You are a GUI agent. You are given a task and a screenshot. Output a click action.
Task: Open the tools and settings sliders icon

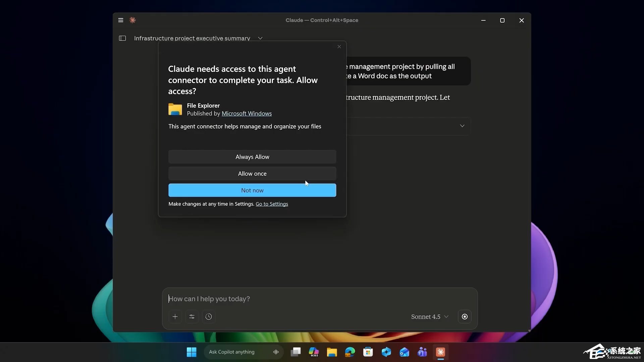[192, 316]
